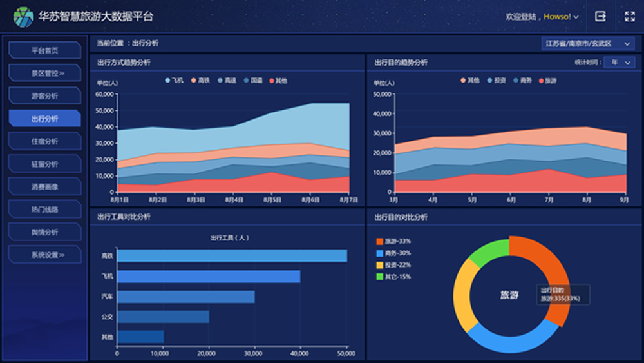Open 热门线路 page from sidebar
This screenshot has height=363, width=644.
[45, 209]
